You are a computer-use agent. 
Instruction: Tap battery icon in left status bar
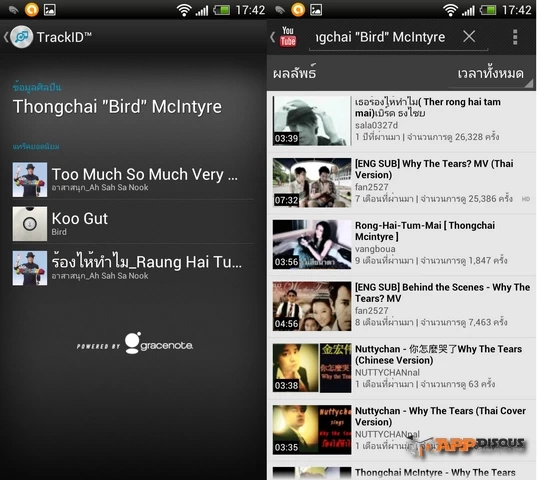click(222, 10)
